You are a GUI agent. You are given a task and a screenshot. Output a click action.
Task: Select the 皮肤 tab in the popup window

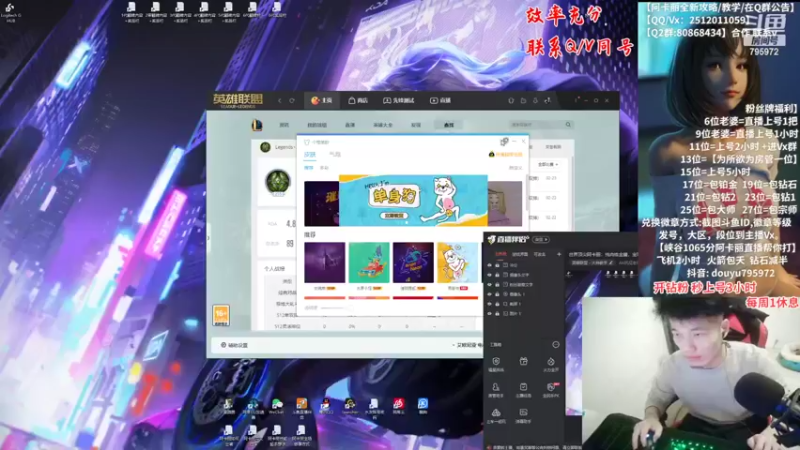pyautogui.click(x=310, y=154)
